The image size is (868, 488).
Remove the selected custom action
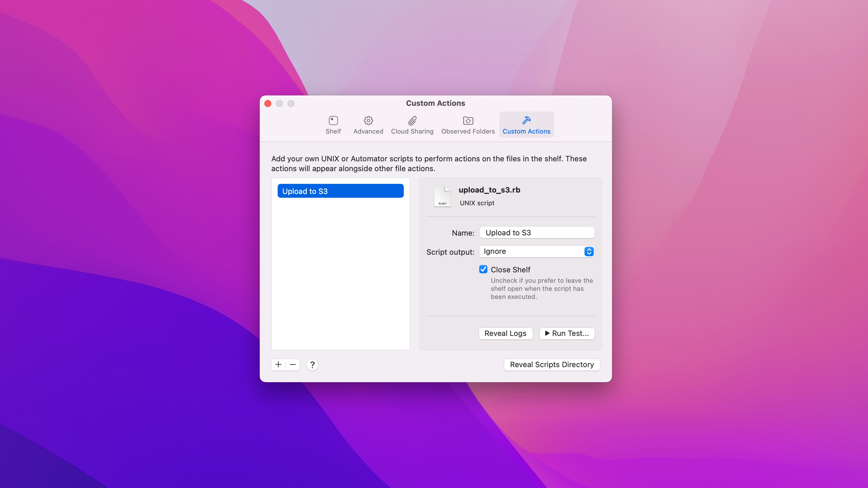(x=292, y=365)
